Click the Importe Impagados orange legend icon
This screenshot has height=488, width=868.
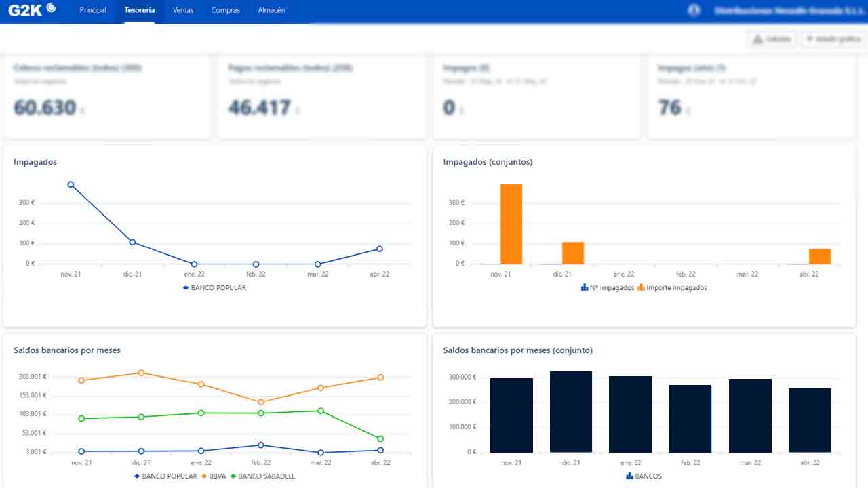pyautogui.click(x=641, y=287)
